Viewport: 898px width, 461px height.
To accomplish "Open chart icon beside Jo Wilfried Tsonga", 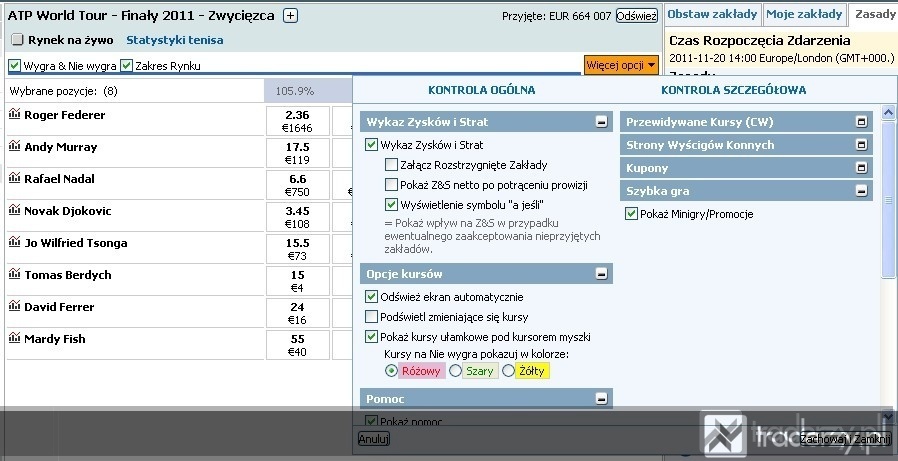I will (14, 242).
